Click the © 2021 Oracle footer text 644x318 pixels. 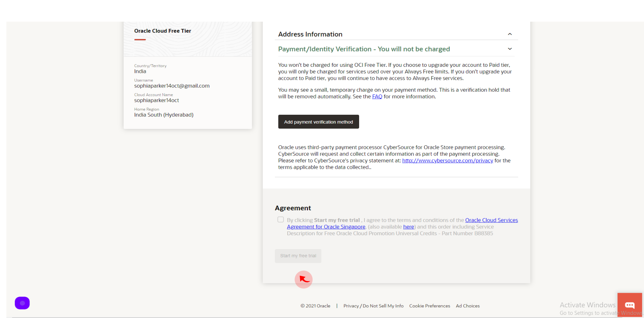(315, 306)
